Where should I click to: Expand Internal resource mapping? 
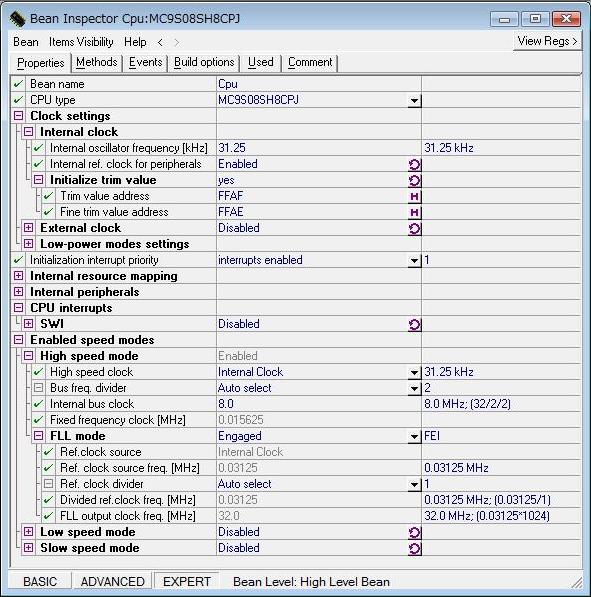[18, 276]
